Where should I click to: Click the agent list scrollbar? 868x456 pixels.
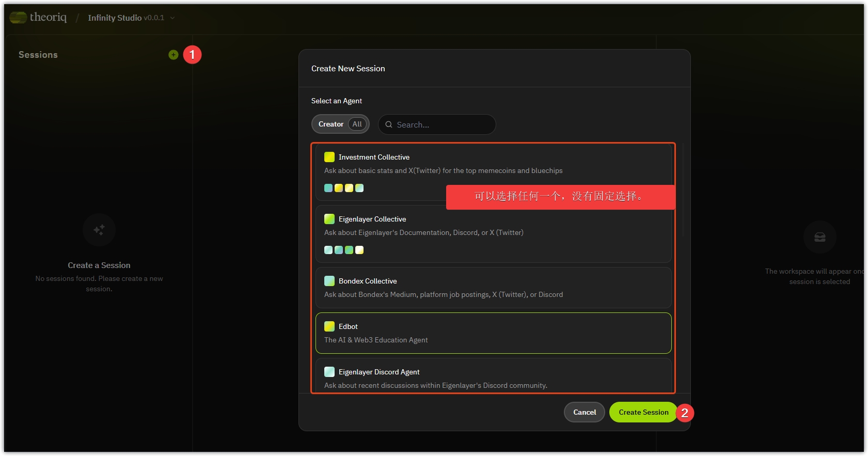point(683,191)
